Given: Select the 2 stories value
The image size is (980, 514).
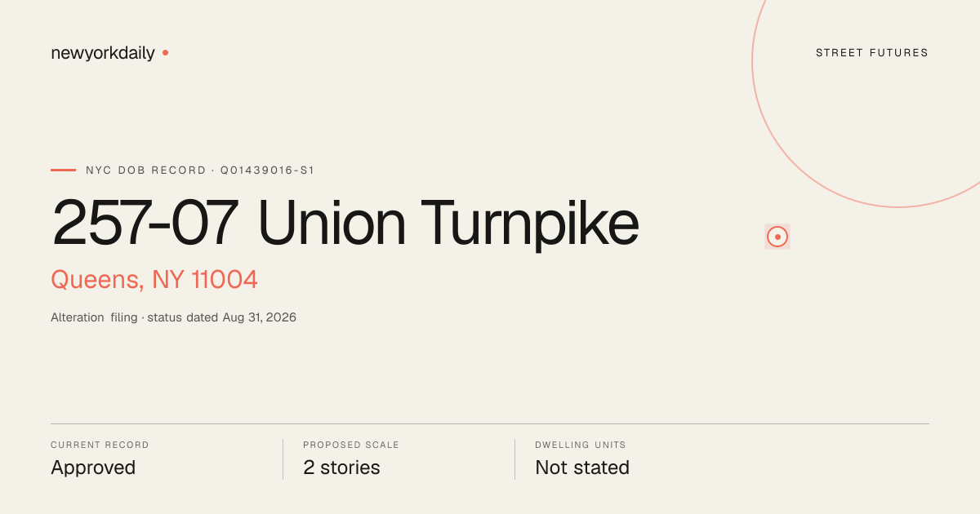Looking at the screenshot, I should 341,467.
